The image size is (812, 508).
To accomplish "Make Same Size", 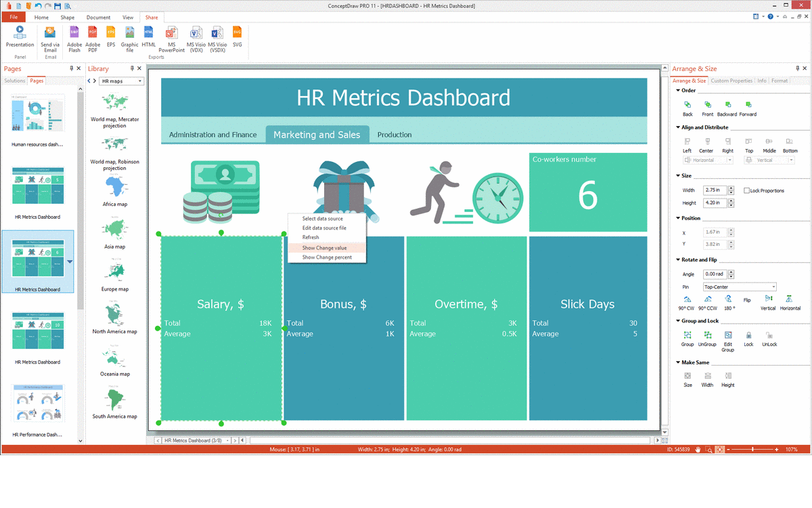I will tap(687, 379).
